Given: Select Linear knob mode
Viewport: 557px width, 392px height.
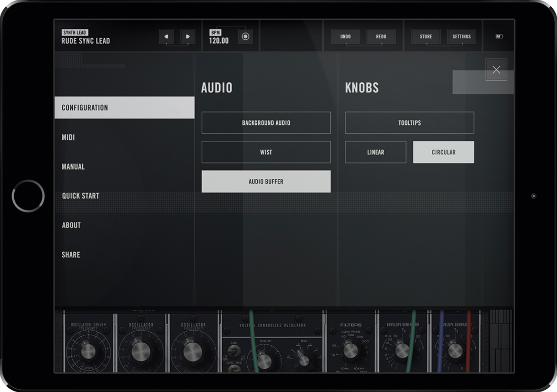Looking at the screenshot, I should tap(375, 152).
